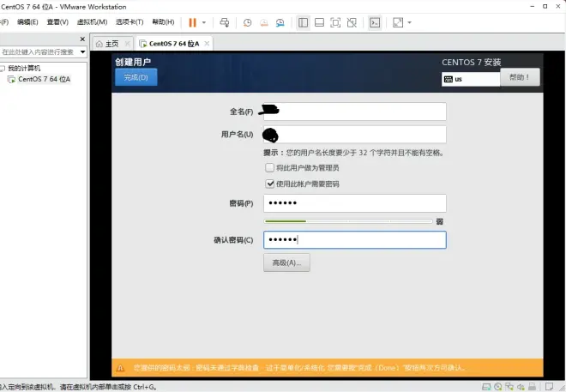566x392 pixels.
Task: Click the network adapter status icon
Action: point(509,387)
